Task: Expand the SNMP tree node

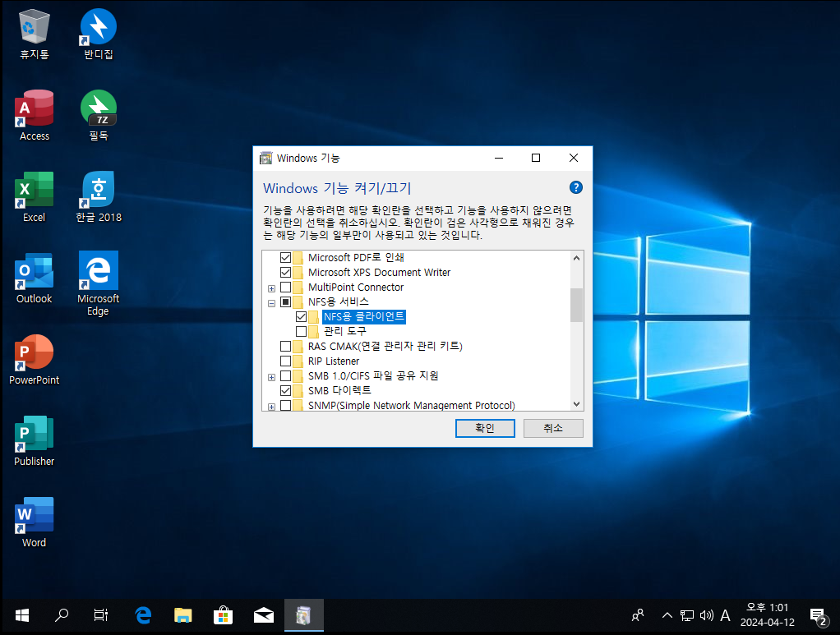Action: point(271,407)
